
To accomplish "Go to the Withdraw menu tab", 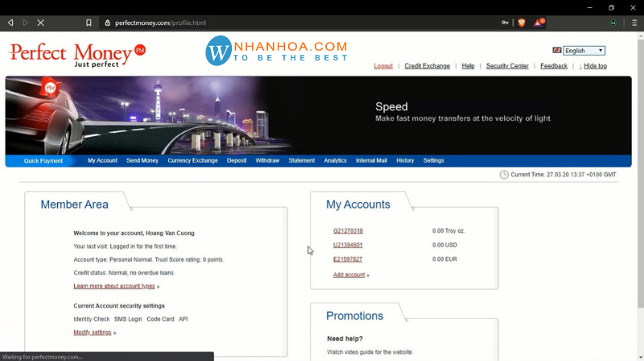I will 267,160.
